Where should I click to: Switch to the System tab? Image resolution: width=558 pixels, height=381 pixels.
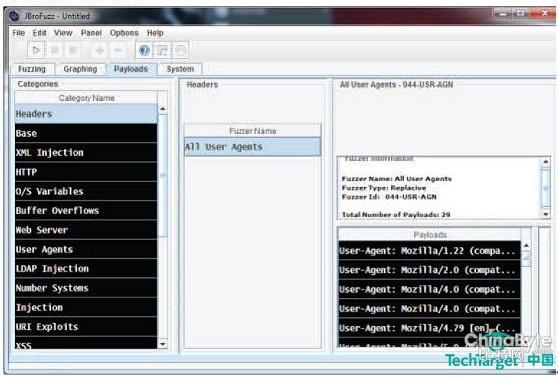(x=180, y=69)
